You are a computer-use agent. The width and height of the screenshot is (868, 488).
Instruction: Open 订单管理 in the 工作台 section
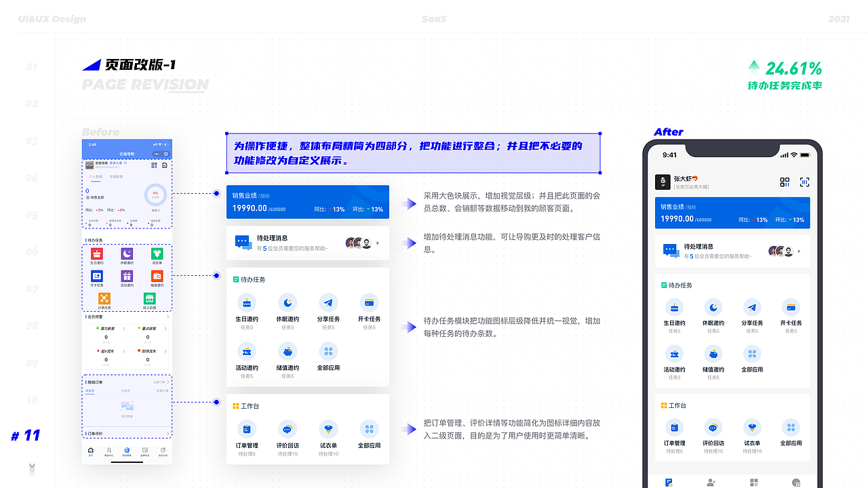click(x=247, y=430)
